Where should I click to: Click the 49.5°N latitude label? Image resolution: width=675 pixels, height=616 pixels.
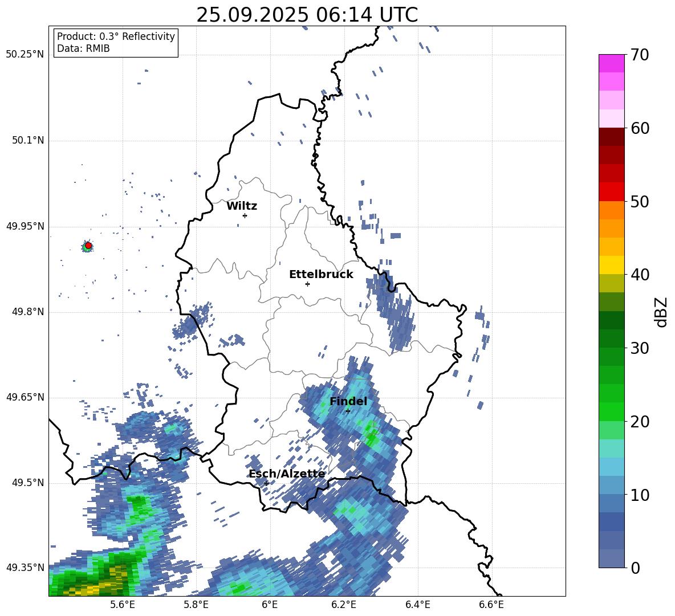coord(27,483)
